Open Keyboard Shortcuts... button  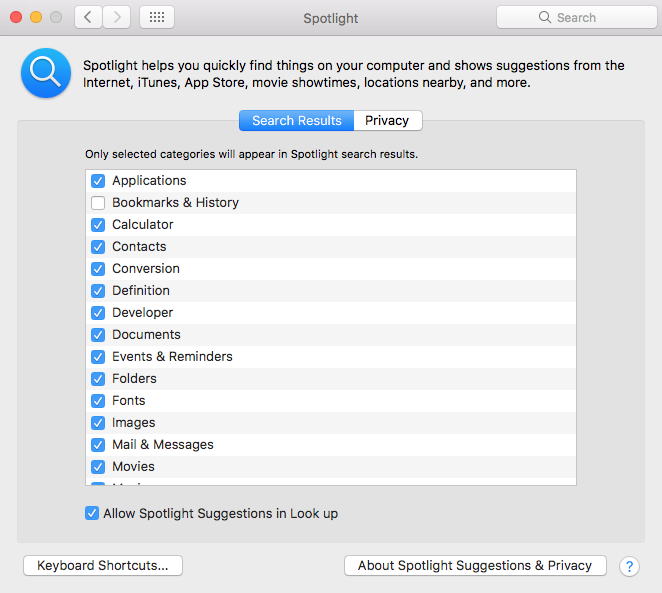click(x=103, y=566)
